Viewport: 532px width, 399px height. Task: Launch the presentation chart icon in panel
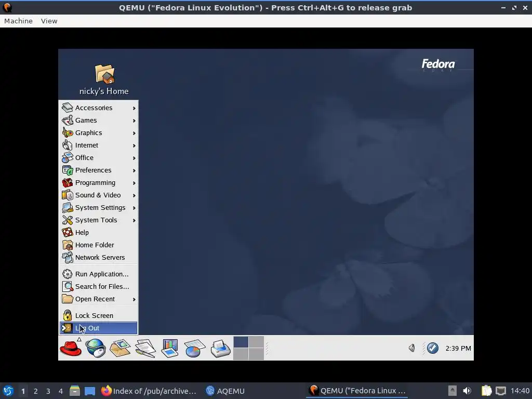(170, 348)
